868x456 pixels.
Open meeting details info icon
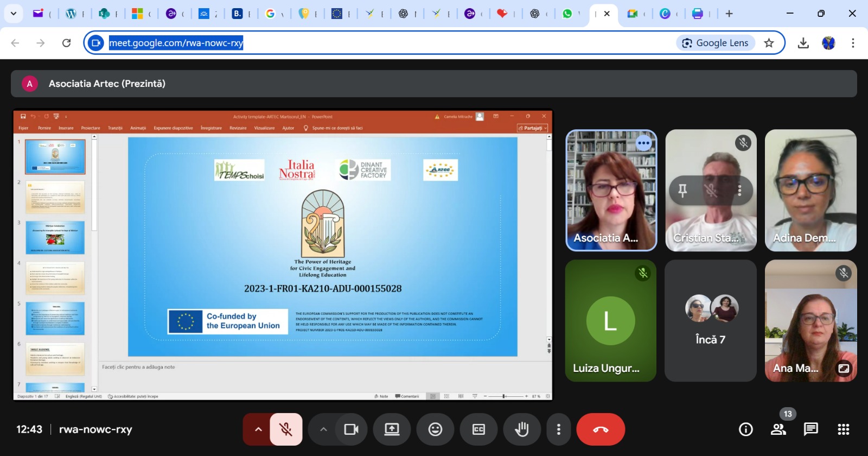click(x=746, y=429)
